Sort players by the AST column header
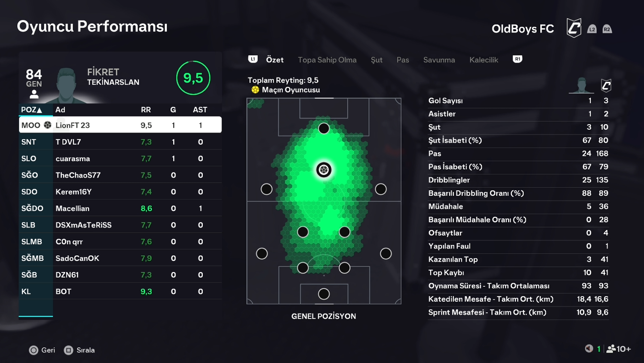644x363 pixels. pos(200,110)
